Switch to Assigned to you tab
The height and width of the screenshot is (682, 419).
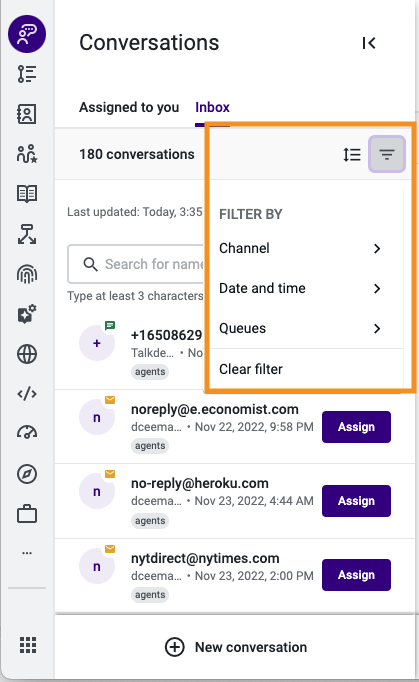[129, 107]
